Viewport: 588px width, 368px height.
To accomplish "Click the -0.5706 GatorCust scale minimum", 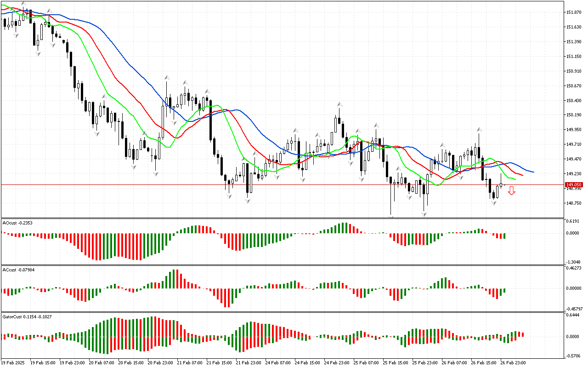I will (x=572, y=356).
